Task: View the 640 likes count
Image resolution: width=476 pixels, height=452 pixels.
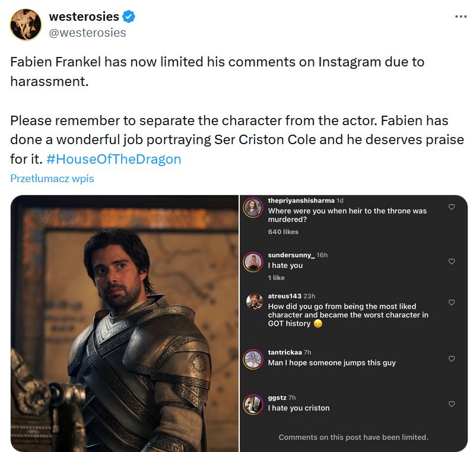Action: click(283, 232)
